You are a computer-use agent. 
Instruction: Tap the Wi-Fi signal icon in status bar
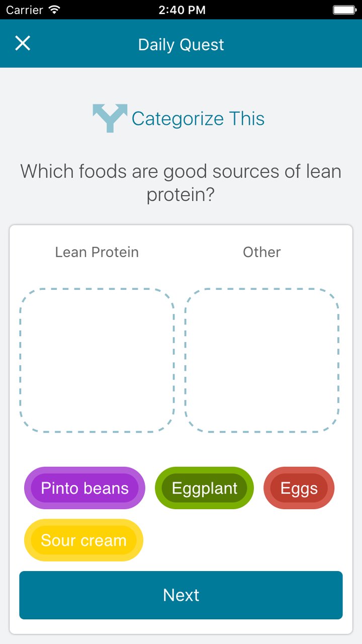coord(54,10)
